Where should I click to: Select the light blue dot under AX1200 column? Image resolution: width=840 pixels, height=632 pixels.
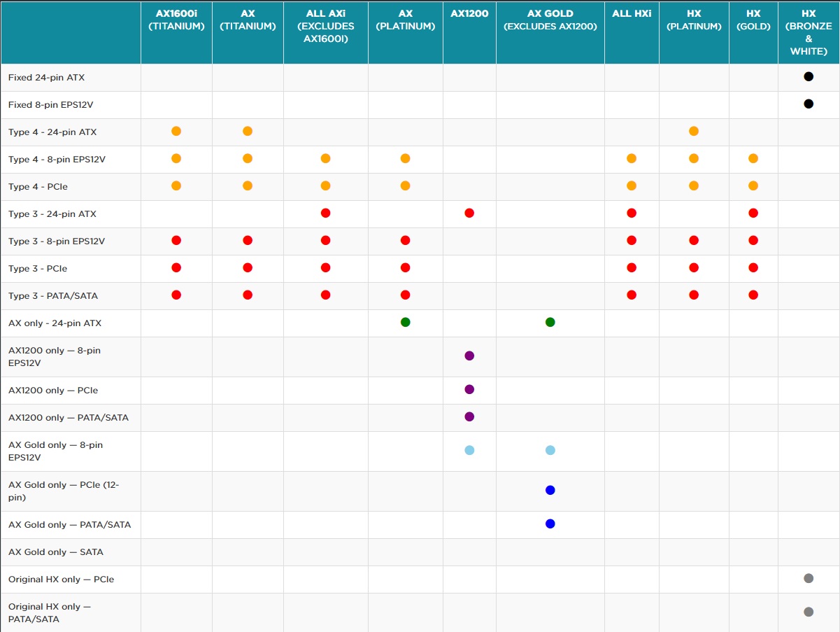(x=469, y=450)
